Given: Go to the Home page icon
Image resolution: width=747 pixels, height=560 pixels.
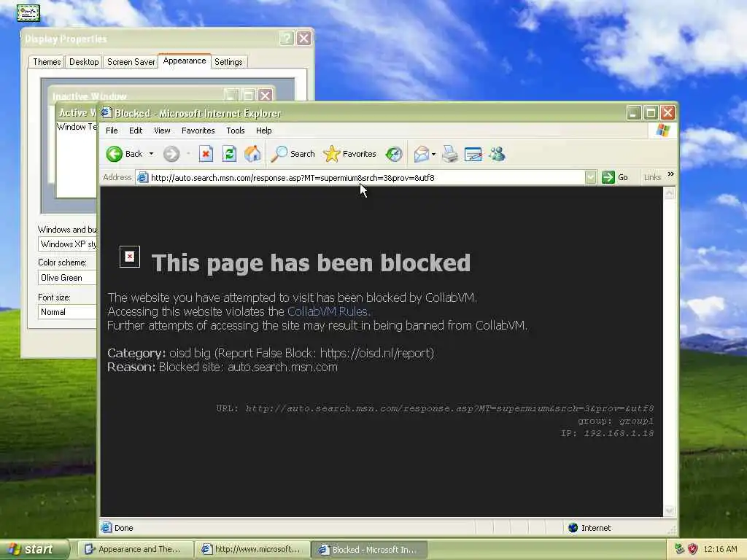Looking at the screenshot, I should [252, 154].
